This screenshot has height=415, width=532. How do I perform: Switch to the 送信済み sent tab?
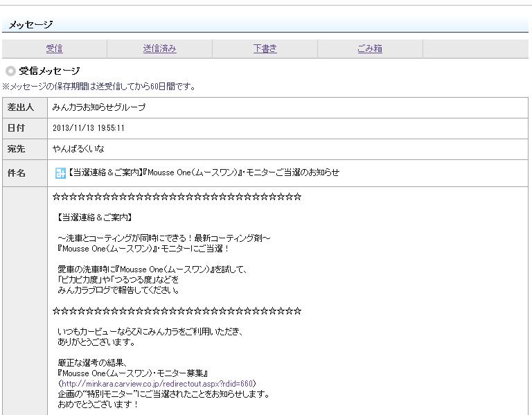tap(159, 49)
